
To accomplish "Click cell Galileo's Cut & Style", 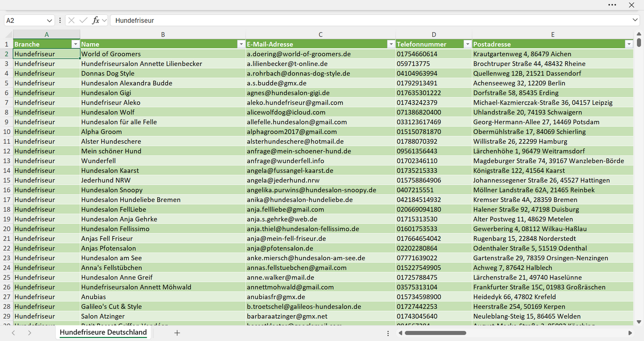I will [x=163, y=307].
